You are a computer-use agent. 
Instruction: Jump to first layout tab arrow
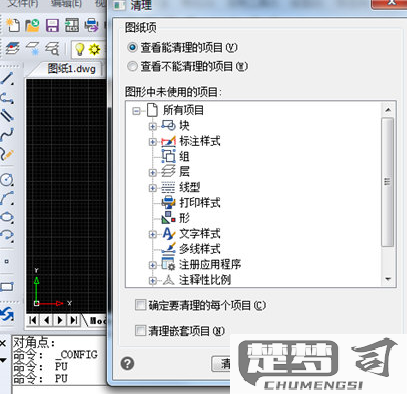[x=33, y=320]
